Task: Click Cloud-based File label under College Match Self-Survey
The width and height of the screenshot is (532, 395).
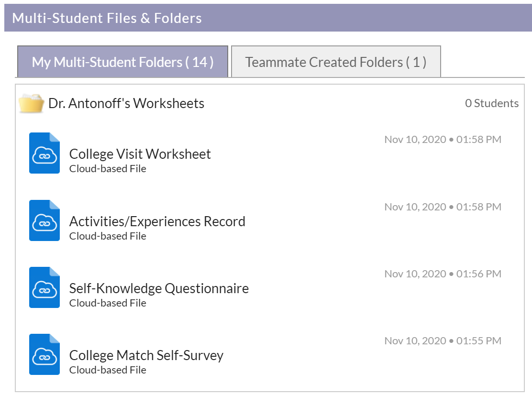Action: click(108, 370)
